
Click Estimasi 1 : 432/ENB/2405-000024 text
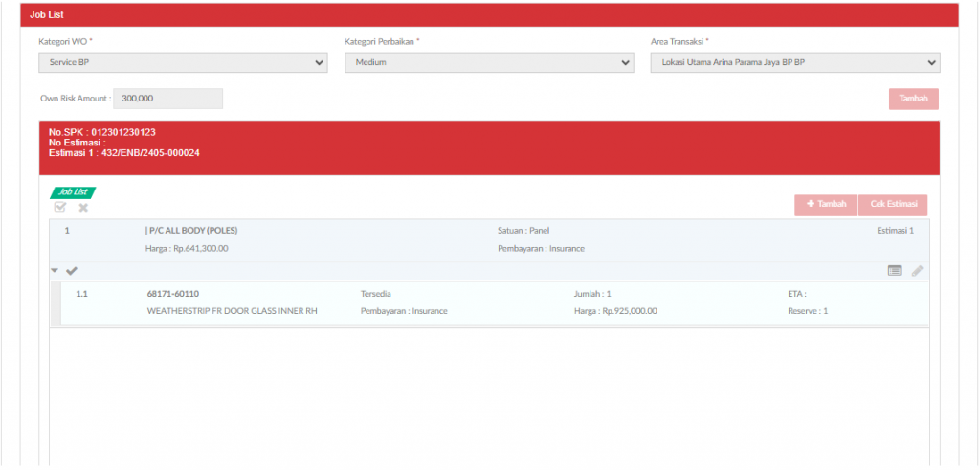pos(124,152)
